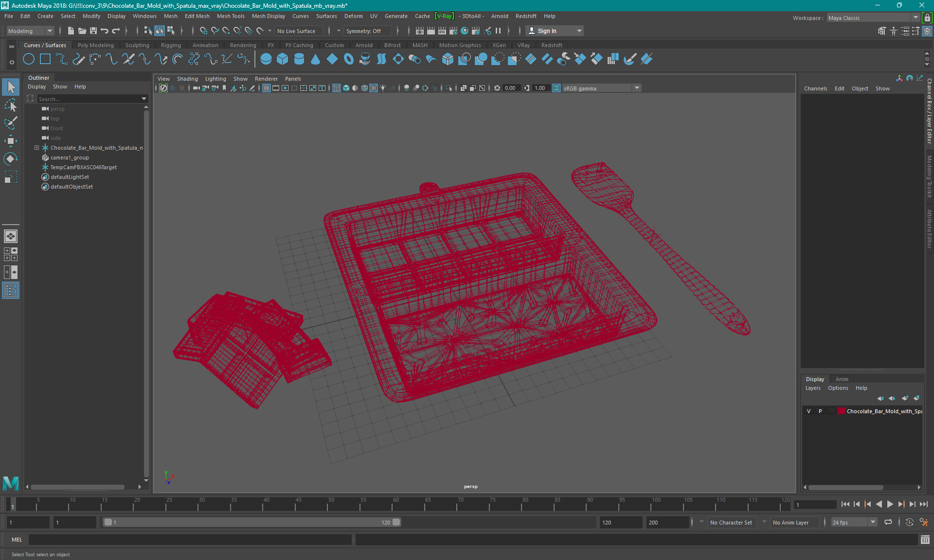Click the Save Scene icon
Viewport: 934px width, 560px height.
point(93,31)
